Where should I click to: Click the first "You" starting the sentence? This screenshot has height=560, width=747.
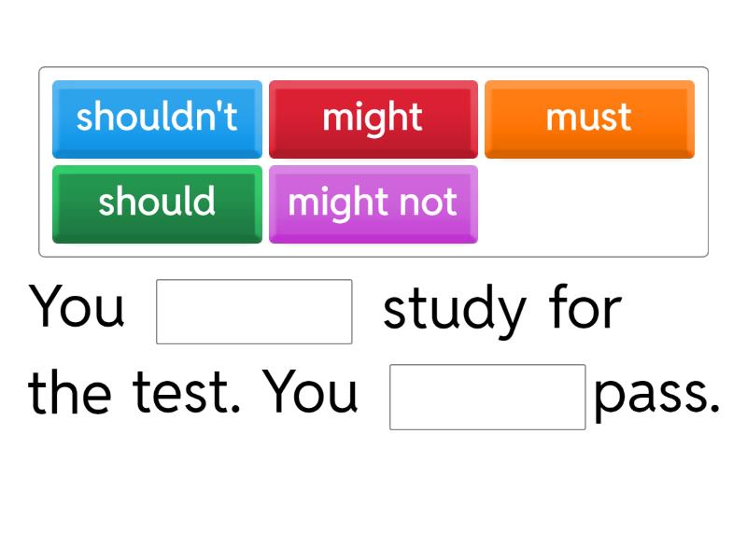pos(77,306)
